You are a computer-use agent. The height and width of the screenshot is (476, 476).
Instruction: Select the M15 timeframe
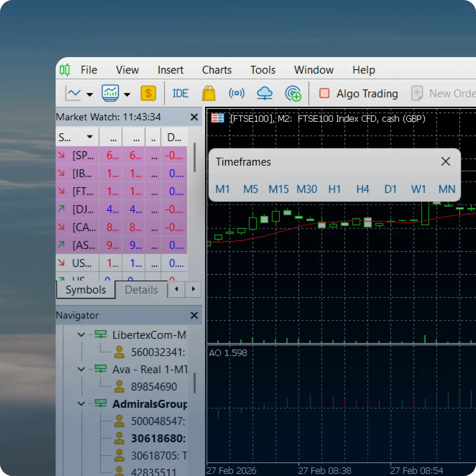[278, 189]
